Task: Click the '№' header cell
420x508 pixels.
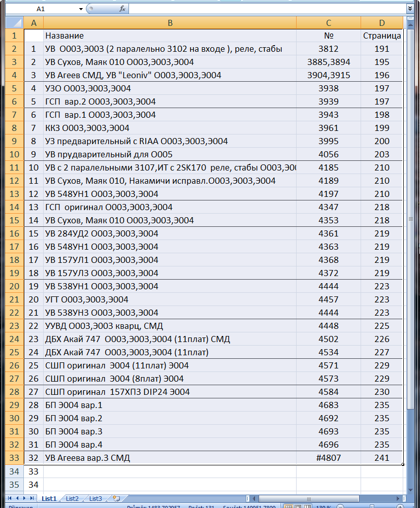Action: coord(329,36)
